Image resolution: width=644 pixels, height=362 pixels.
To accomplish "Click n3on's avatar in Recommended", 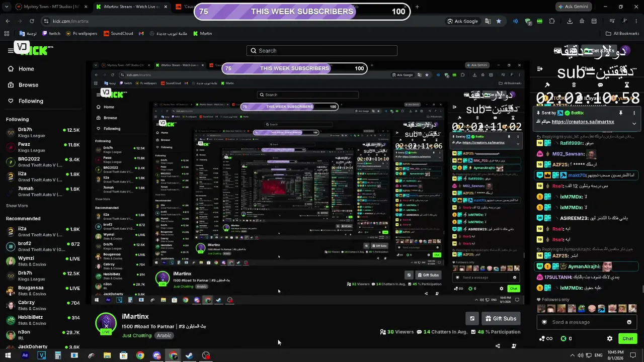I will (10, 335).
